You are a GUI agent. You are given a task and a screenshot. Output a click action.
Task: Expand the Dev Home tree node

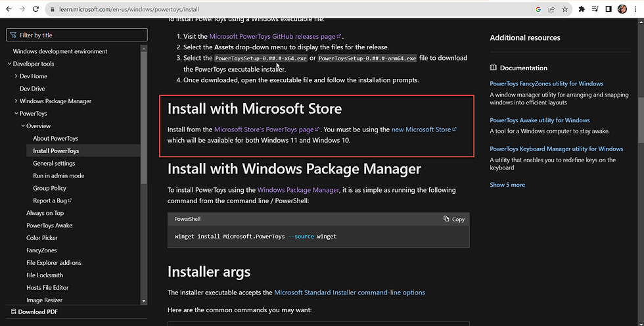click(x=16, y=76)
